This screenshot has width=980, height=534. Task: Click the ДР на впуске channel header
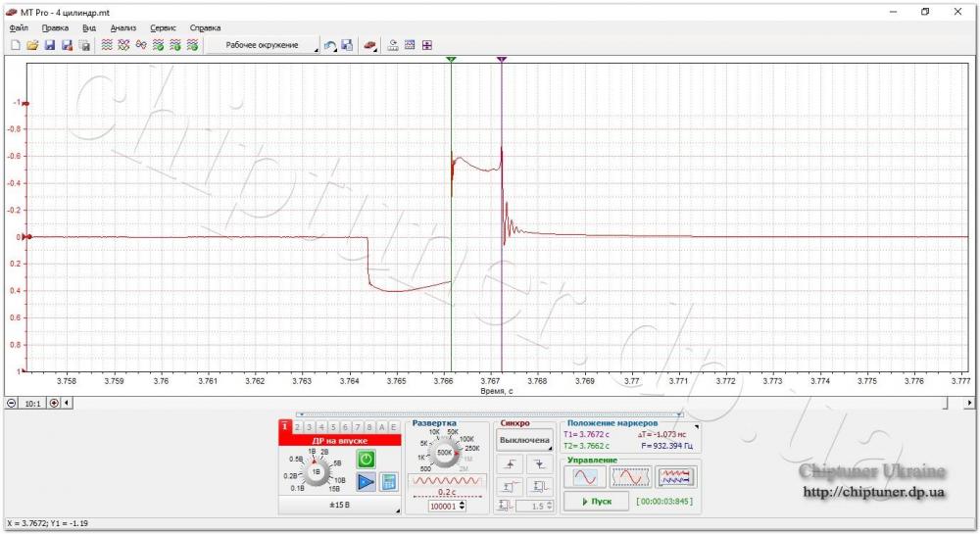click(339, 441)
